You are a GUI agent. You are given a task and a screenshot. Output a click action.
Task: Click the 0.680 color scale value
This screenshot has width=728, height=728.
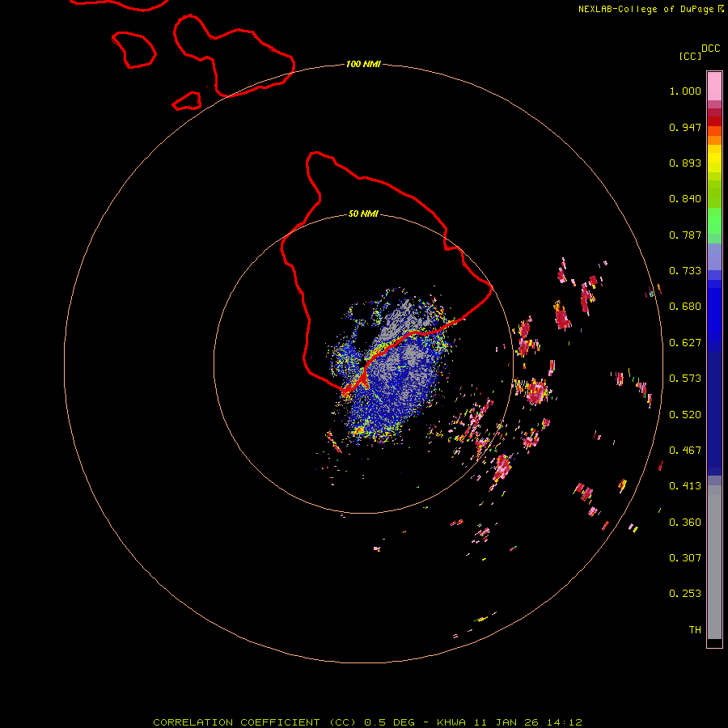[685, 307]
